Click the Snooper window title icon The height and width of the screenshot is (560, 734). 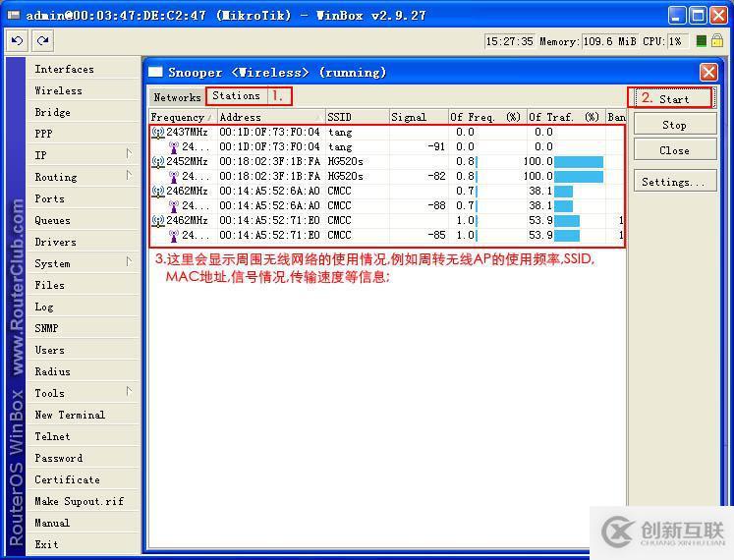pyautogui.click(x=155, y=72)
